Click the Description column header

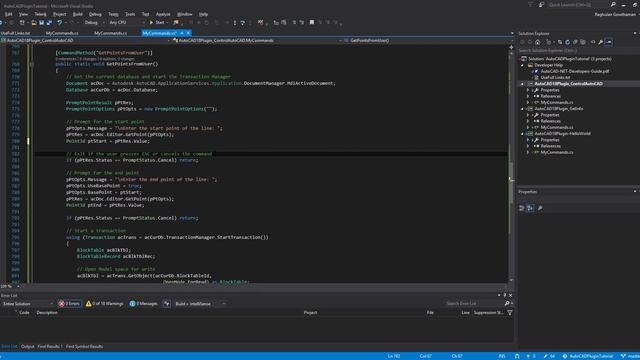[47, 313]
